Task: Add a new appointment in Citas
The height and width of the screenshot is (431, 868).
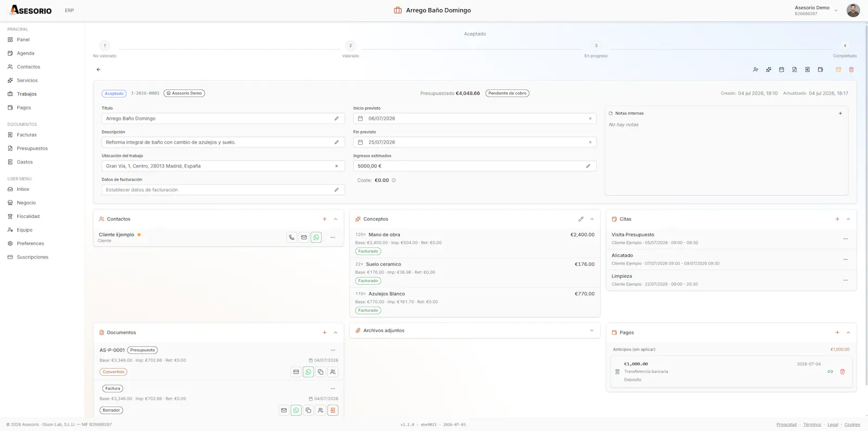Action: 837,219
